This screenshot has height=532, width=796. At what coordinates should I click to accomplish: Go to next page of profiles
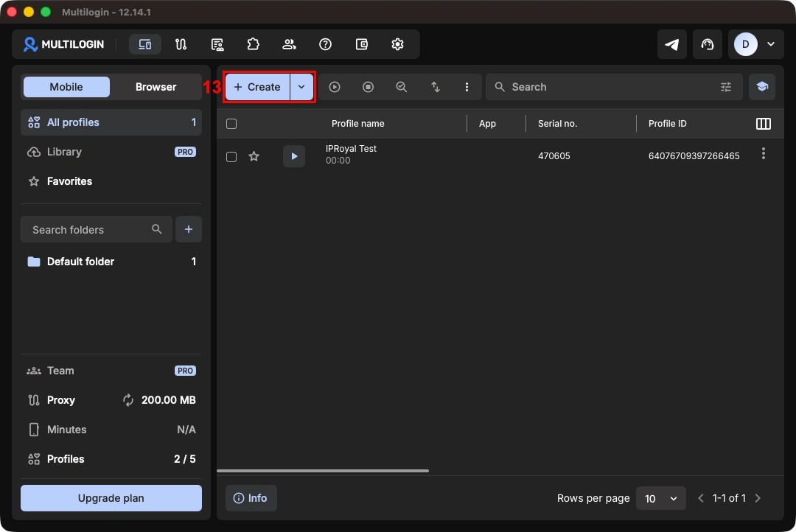[x=758, y=499]
